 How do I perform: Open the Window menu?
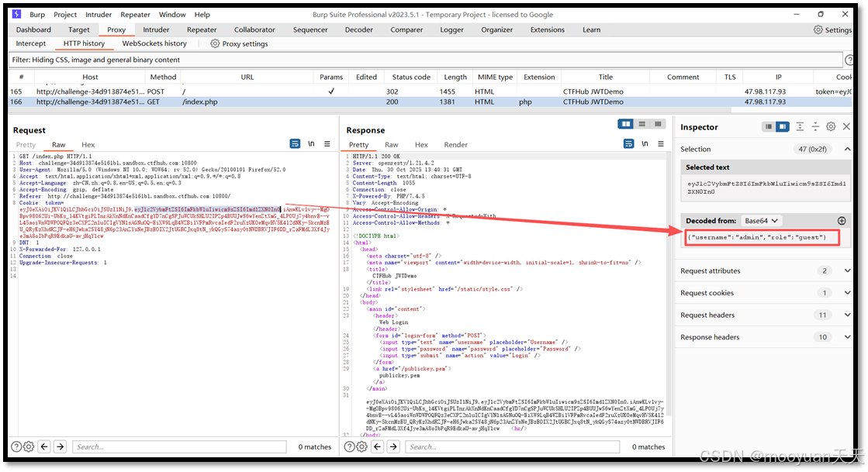(172, 15)
